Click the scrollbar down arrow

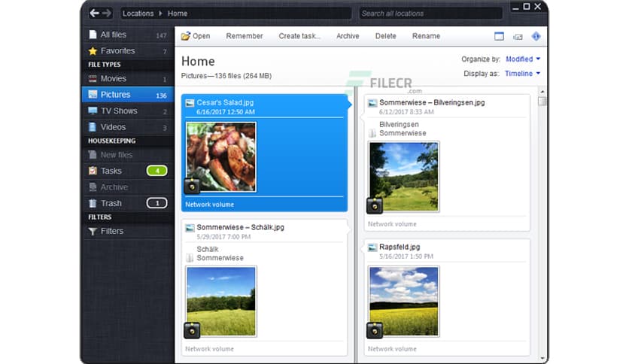[x=542, y=358]
